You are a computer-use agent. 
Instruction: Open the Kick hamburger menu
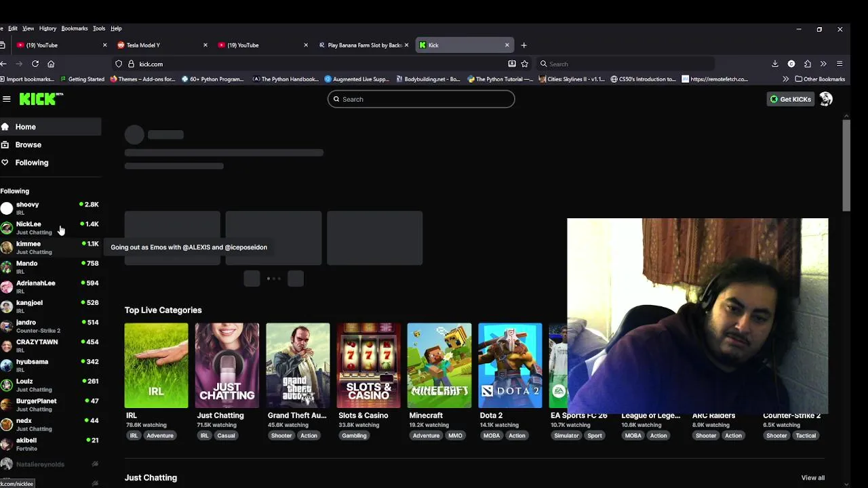tap(6, 99)
